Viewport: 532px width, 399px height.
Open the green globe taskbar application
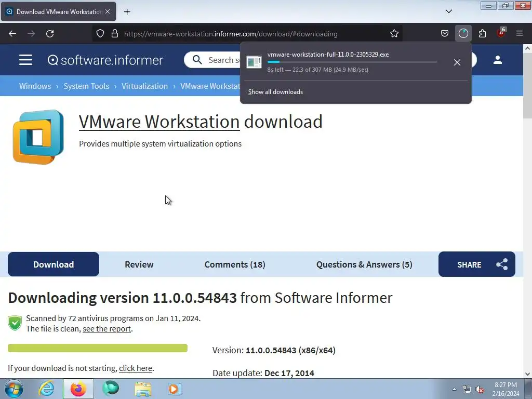coord(111,389)
